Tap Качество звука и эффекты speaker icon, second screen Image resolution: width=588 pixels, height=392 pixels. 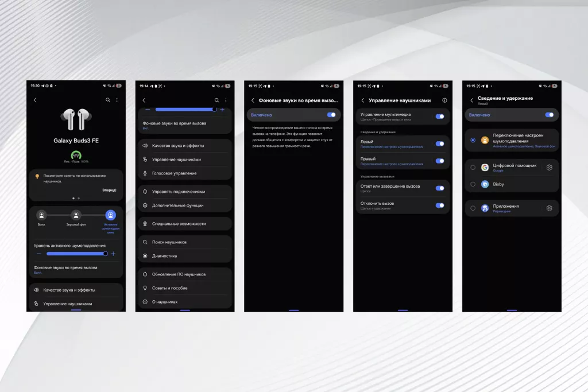coord(145,145)
